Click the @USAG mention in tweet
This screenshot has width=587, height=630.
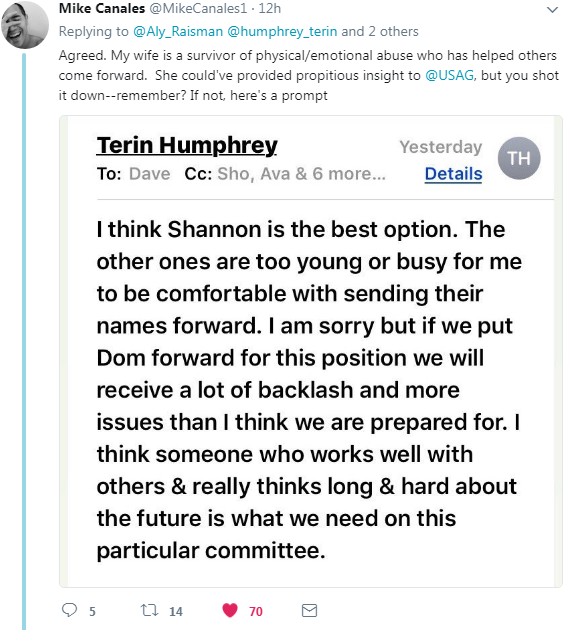tap(450, 75)
